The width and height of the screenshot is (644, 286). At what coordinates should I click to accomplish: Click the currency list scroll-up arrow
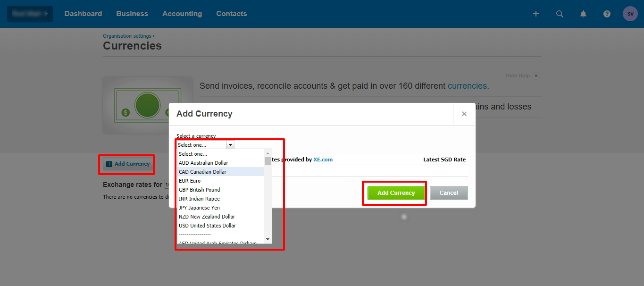pyautogui.click(x=268, y=153)
